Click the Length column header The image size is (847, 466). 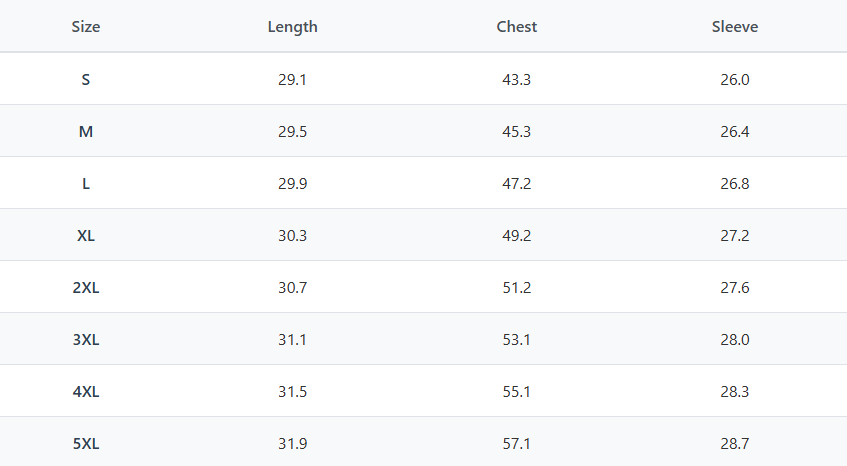click(x=292, y=27)
